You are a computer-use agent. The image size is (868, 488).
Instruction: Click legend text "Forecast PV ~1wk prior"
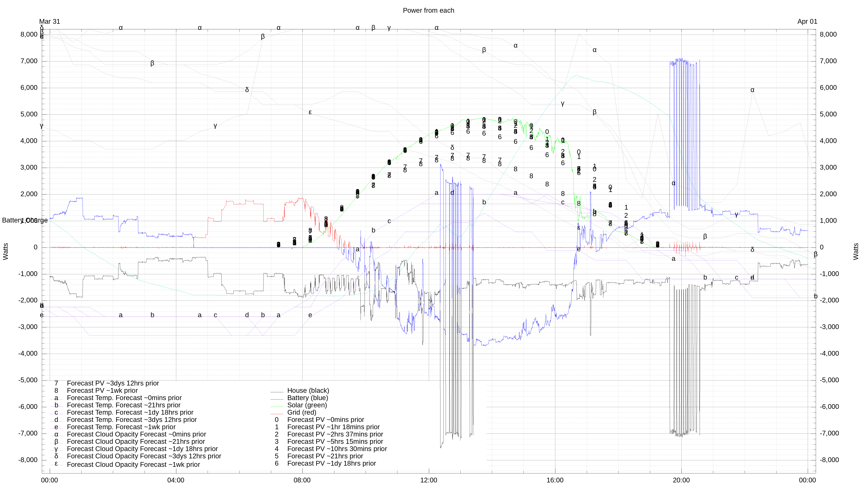point(102,390)
